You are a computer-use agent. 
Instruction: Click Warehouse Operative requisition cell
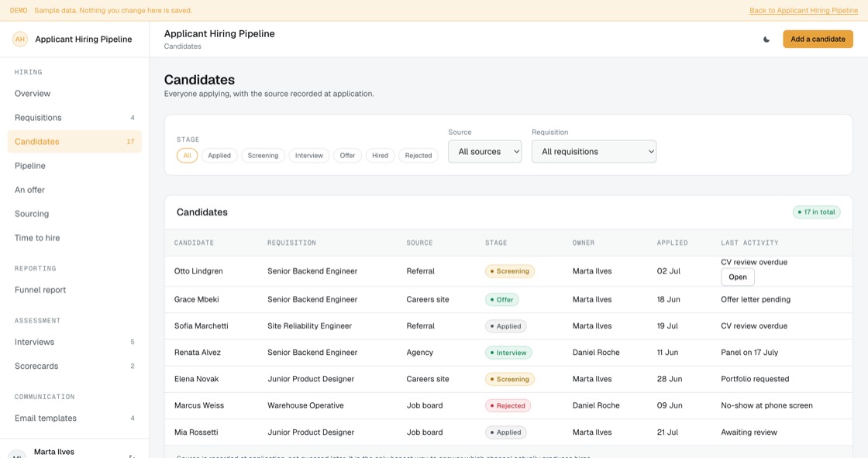click(305, 406)
